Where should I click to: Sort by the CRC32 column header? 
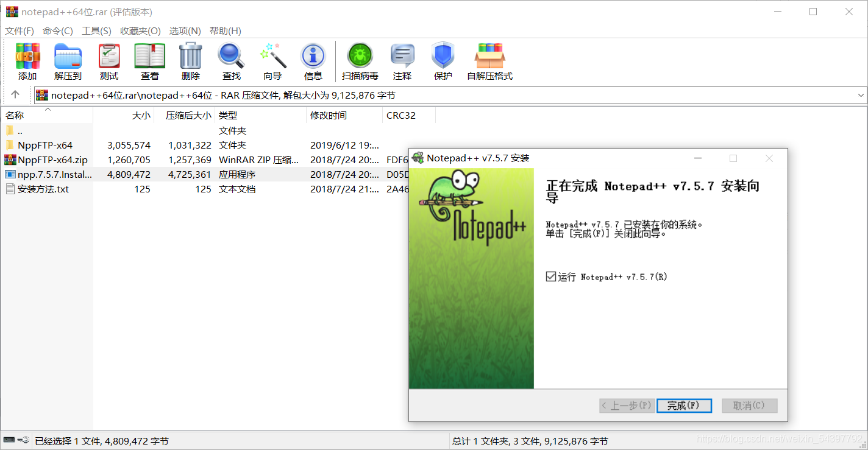(409, 115)
